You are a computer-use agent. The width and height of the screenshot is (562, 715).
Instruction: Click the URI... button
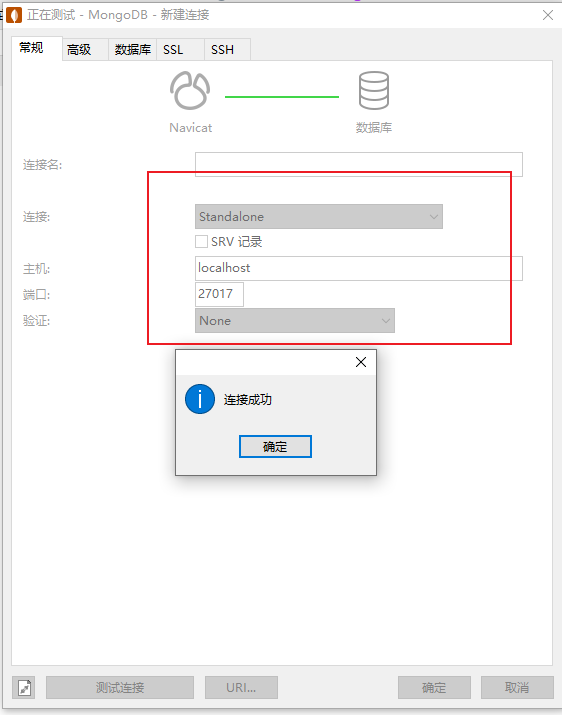pos(241,688)
